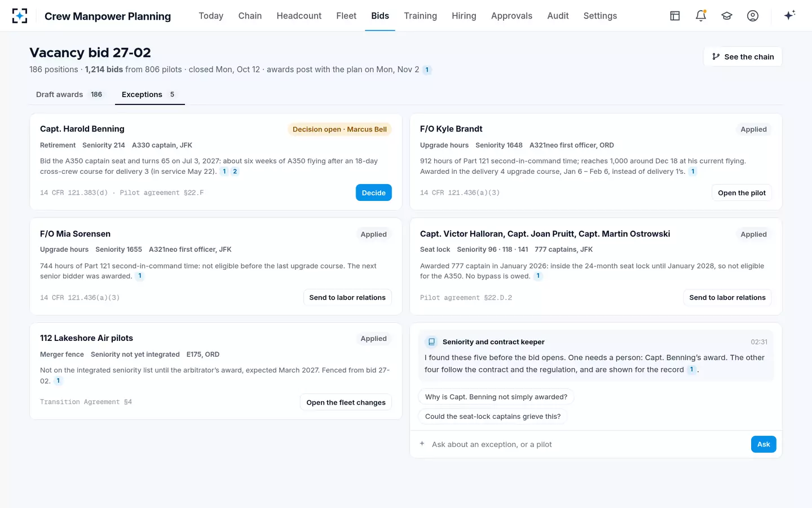Open the pilot for Kyle Brandt
The width and height of the screenshot is (812, 508).
pyautogui.click(x=742, y=192)
